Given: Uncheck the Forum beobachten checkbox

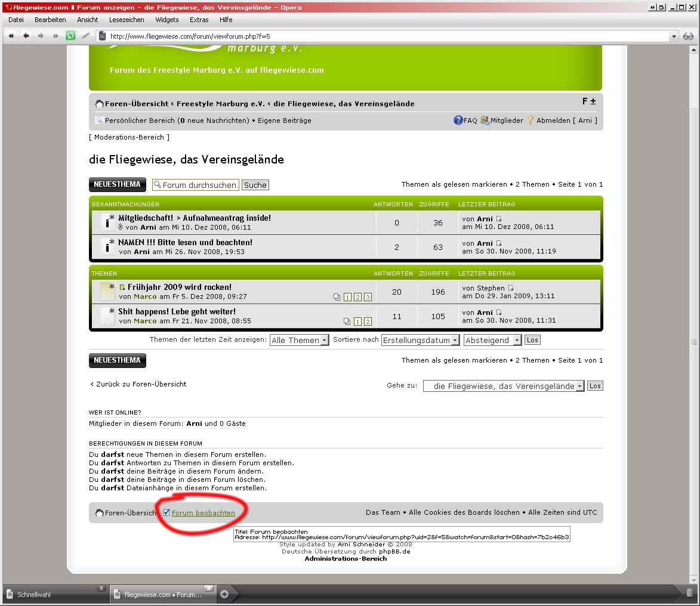Looking at the screenshot, I should point(166,512).
